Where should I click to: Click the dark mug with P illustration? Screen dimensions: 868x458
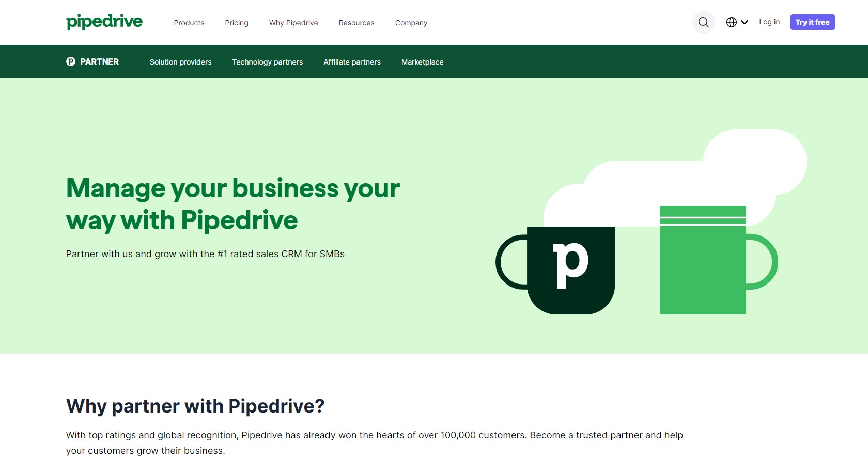(556, 270)
